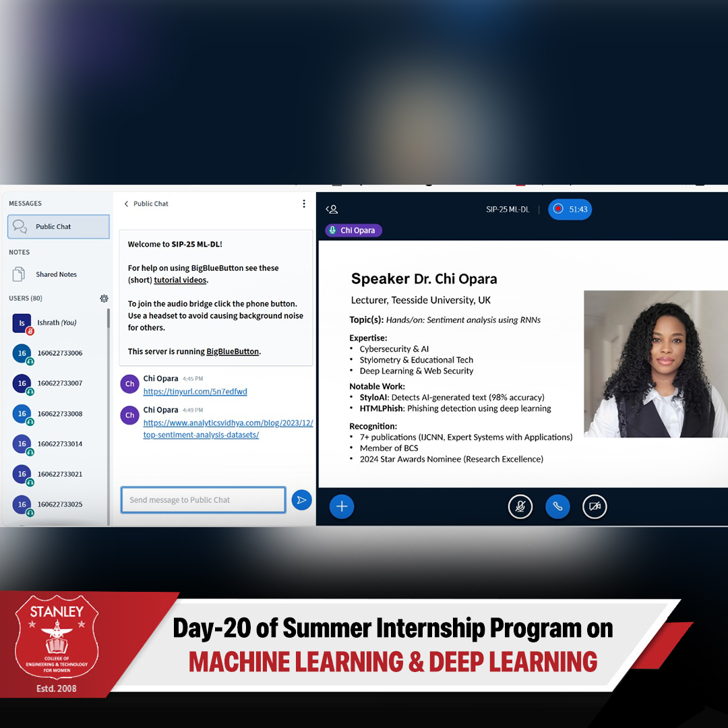Click the speaker photo on the slide

pyautogui.click(x=656, y=364)
